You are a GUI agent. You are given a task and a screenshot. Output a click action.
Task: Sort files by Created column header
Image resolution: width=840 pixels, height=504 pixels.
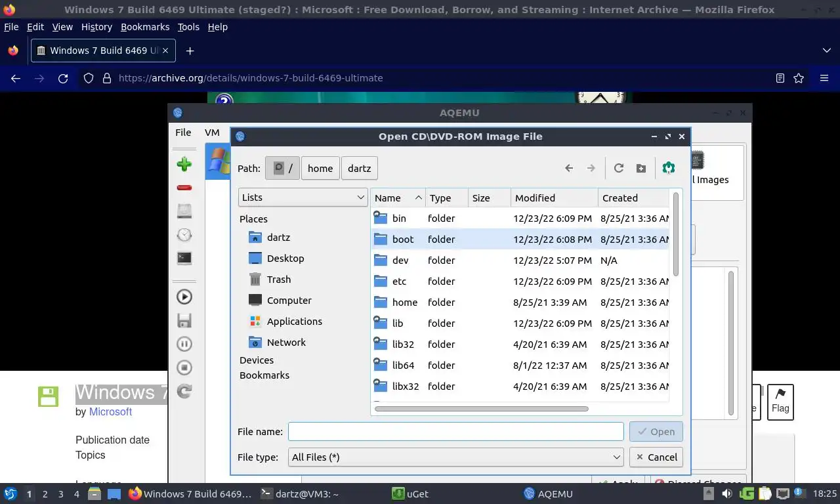[x=633, y=198]
